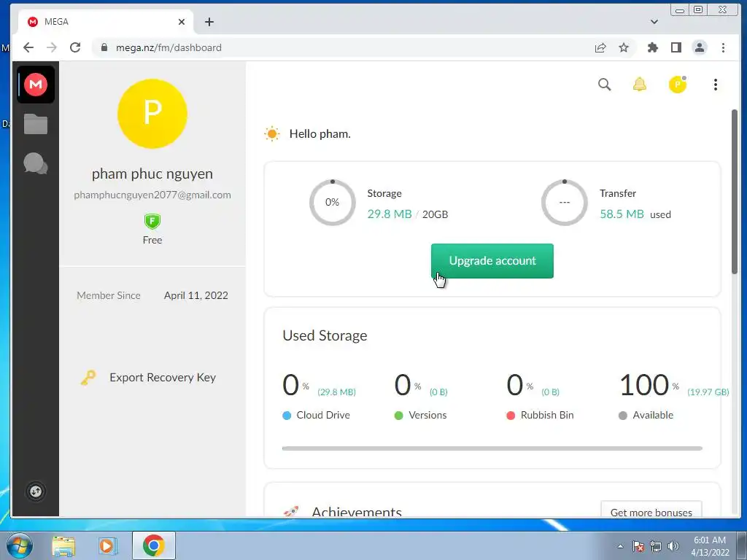747x560 pixels.
Task: Click the Upgrade account button
Action: [x=492, y=261]
